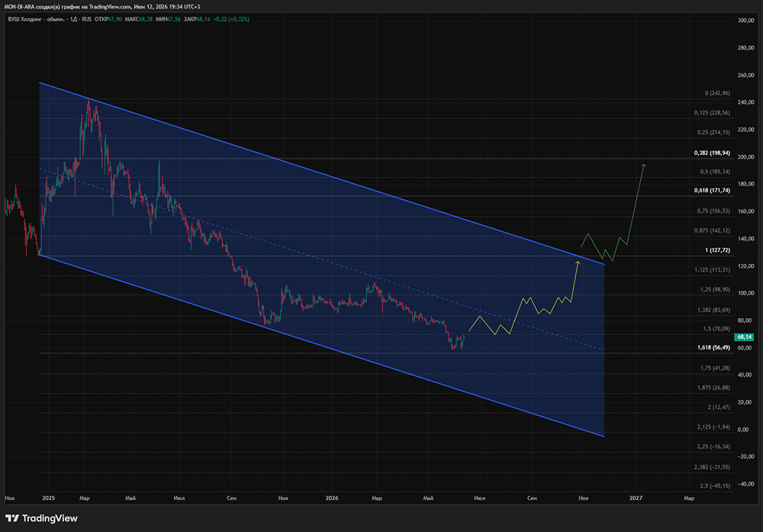
Task: Click the 300,00 price axis label
Action: click(746, 21)
